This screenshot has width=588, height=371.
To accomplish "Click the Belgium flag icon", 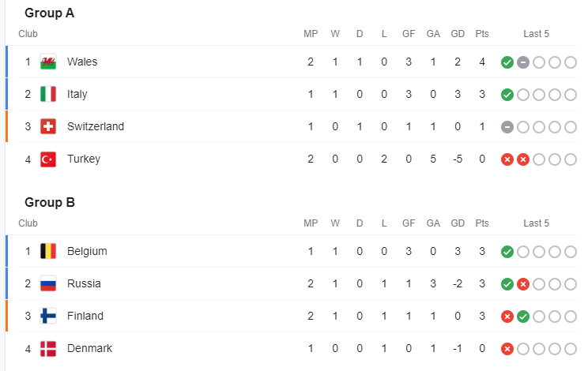I will coord(48,251).
